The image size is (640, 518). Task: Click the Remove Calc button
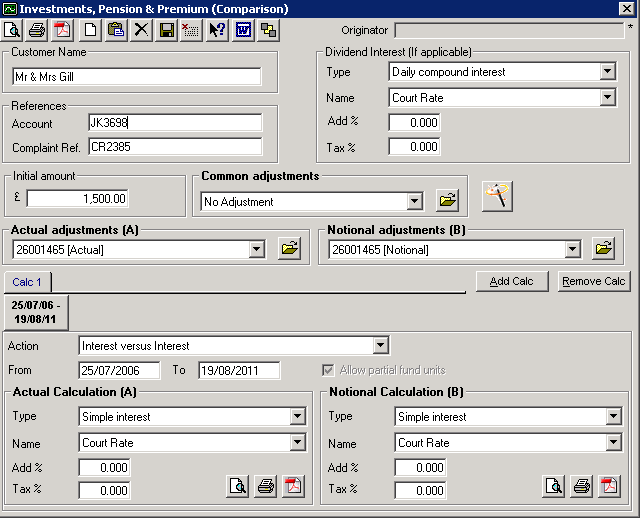(x=594, y=281)
